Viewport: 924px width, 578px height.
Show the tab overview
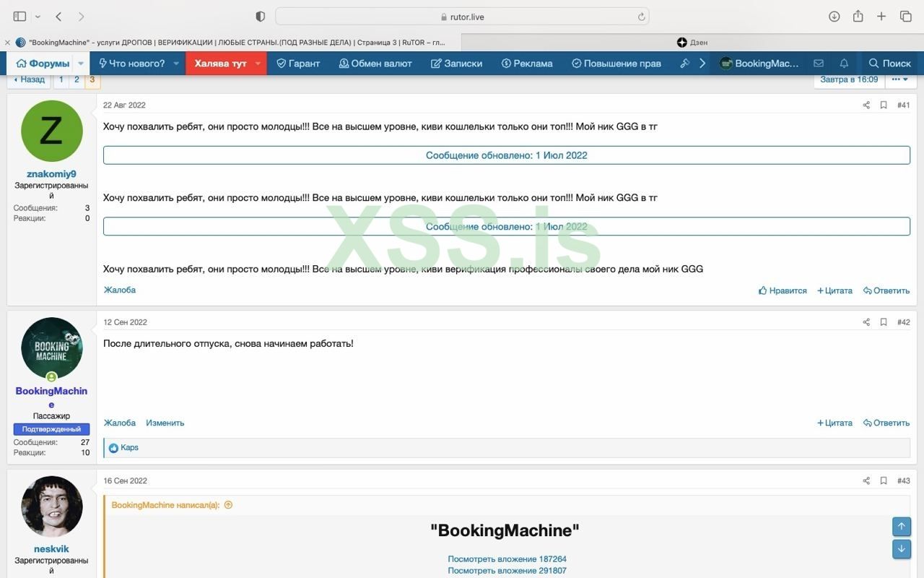coord(905,16)
